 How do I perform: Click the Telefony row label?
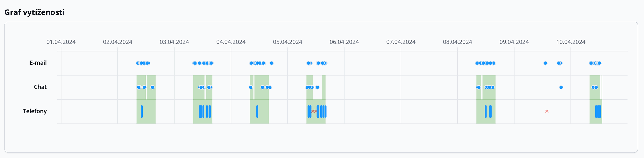(x=35, y=111)
